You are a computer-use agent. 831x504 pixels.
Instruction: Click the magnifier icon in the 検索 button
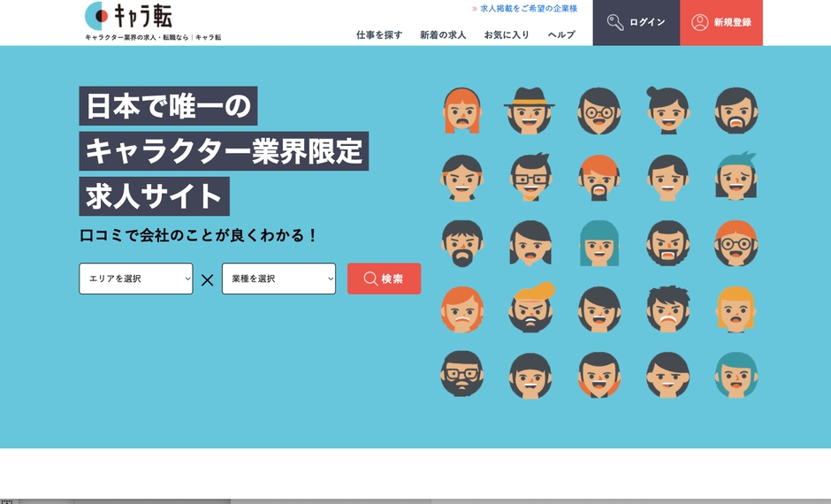coord(370,279)
